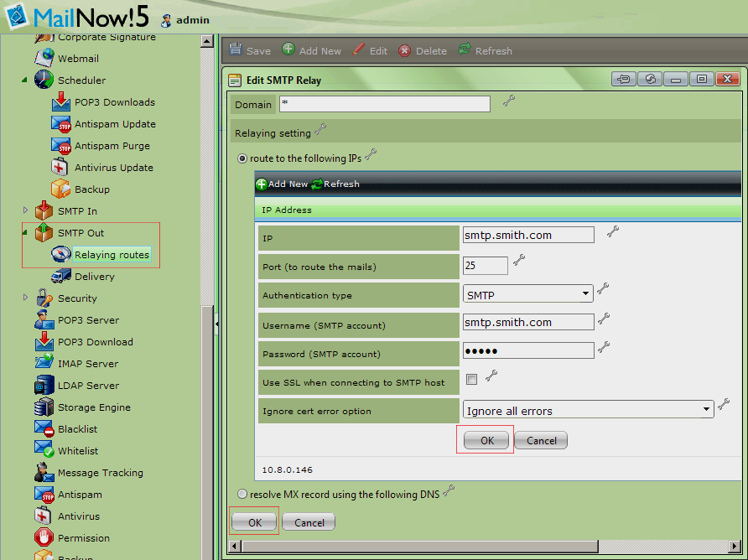Pin the Edit SMTP Relay window

(624, 79)
